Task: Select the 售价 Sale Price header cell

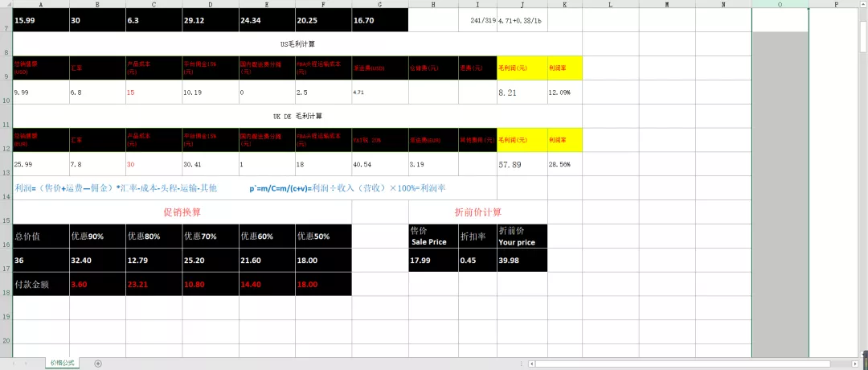Action: pos(433,236)
